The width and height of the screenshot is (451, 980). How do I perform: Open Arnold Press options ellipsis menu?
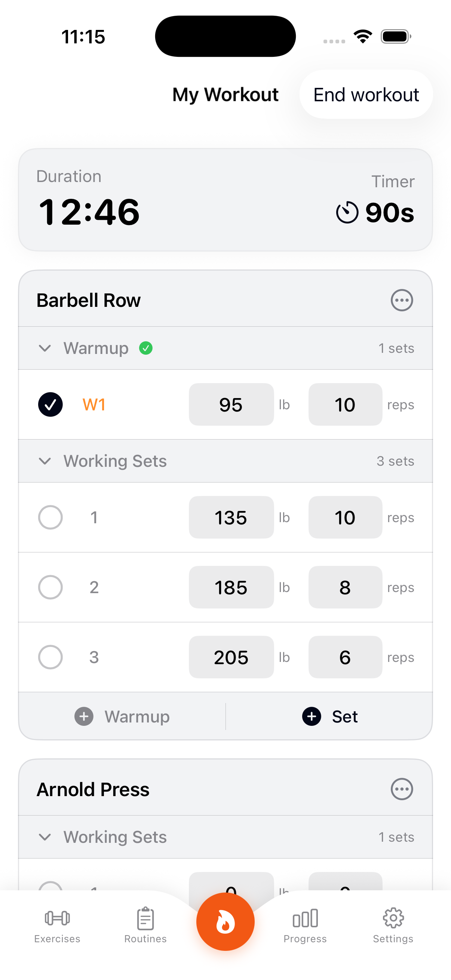point(402,789)
